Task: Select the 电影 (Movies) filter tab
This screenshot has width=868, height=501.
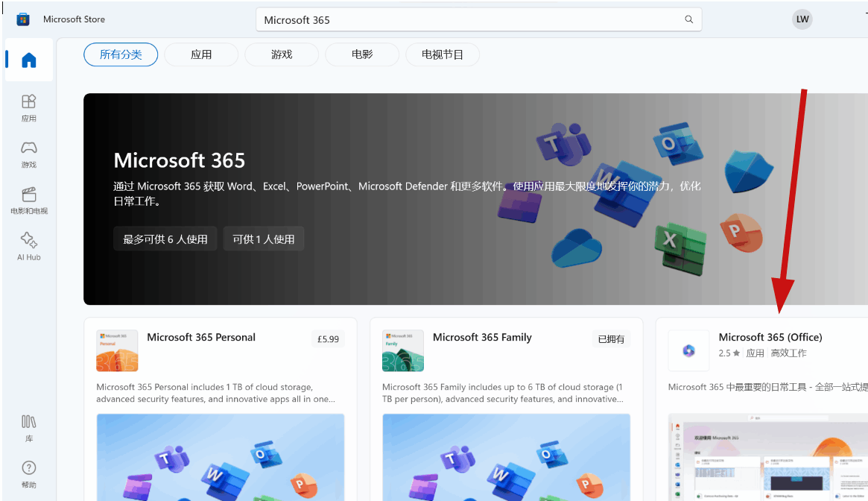Action: coord(362,54)
